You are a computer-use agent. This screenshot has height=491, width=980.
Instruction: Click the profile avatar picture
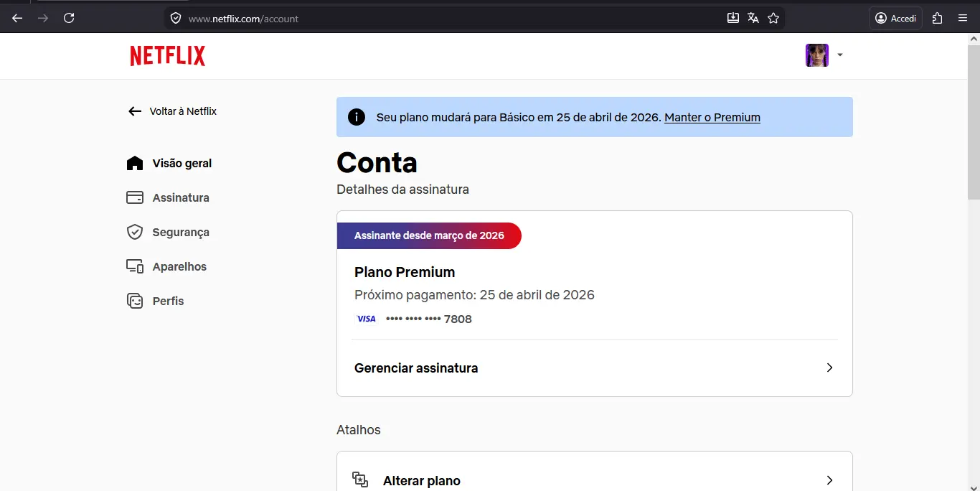pyautogui.click(x=817, y=55)
